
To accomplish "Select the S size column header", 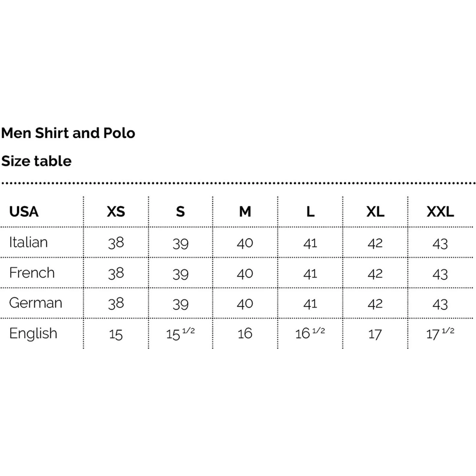I will (x=180, y=212).
